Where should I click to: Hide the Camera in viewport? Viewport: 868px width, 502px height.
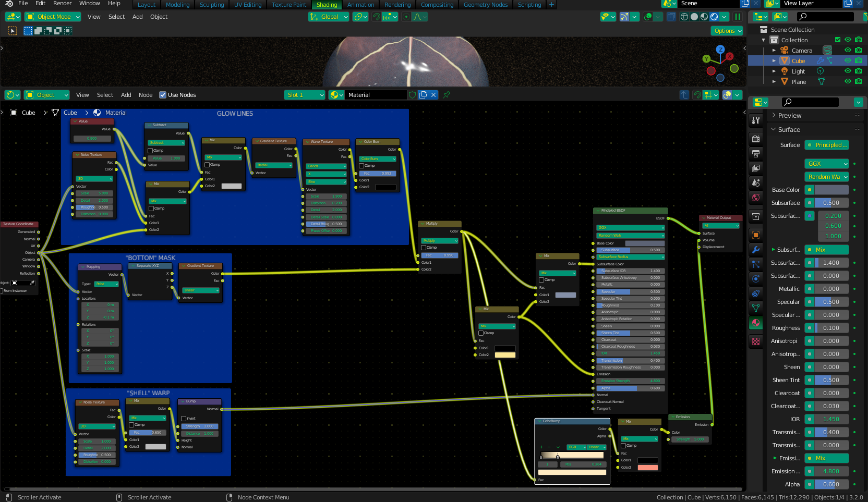[848, 51]
